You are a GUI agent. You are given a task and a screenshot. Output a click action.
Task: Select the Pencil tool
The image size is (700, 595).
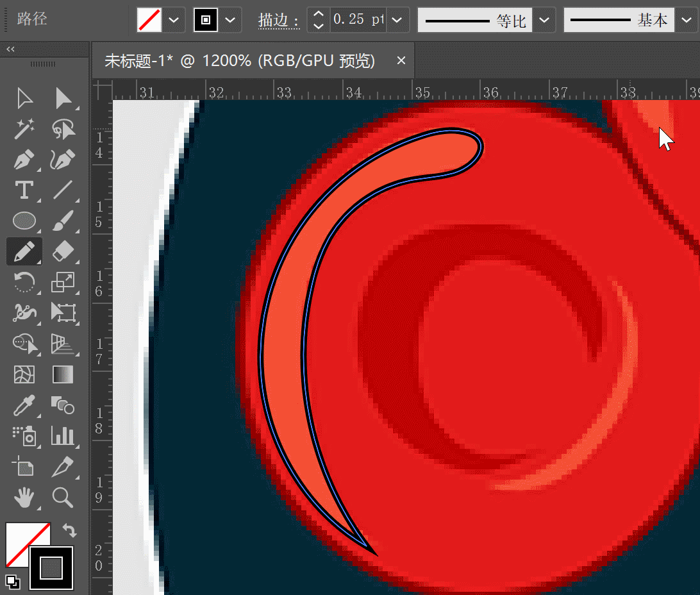(24, 251)
